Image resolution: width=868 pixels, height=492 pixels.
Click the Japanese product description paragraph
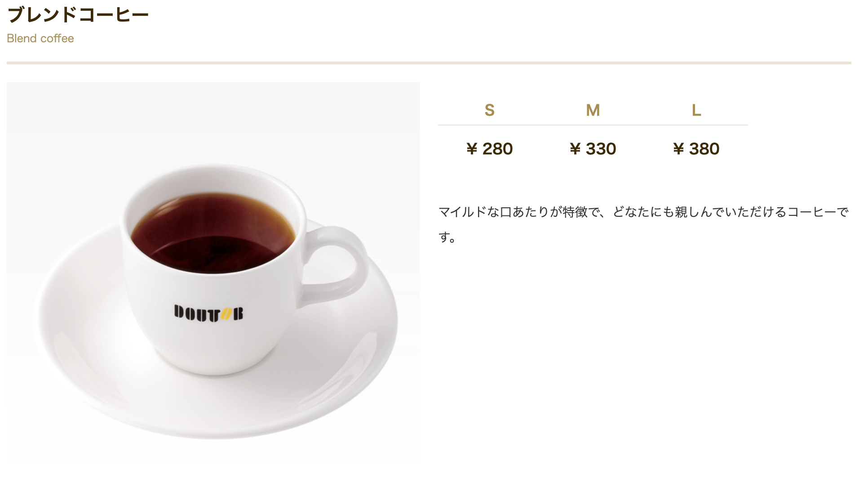tap(643, 224)
